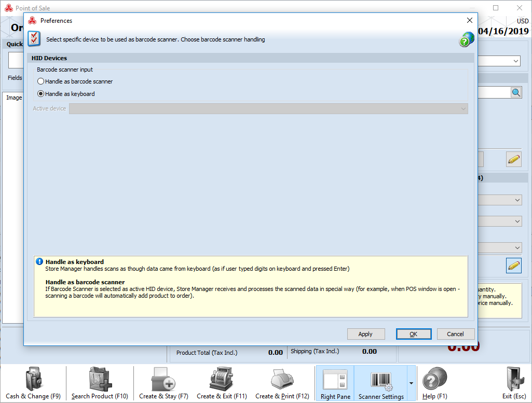Click the date 04/16/2019
Image resolution: width=532 pixels, height=403 pixels.
(503, 31)
